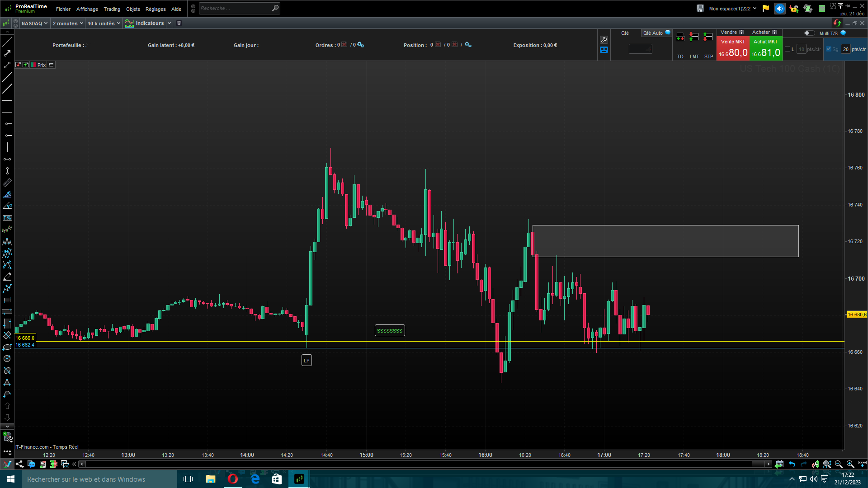
Task: Open the NASDAQ instrument dropdown
Action: tap(34, 23)
